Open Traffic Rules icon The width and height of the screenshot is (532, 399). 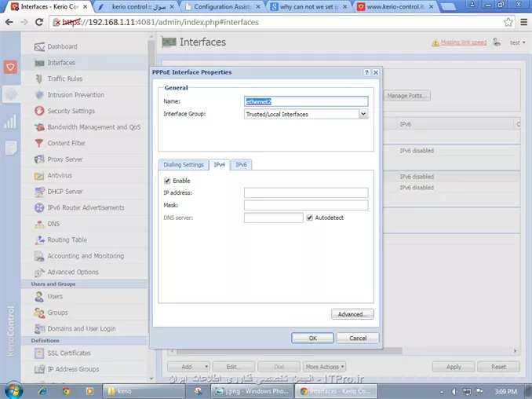click(39, 79)
